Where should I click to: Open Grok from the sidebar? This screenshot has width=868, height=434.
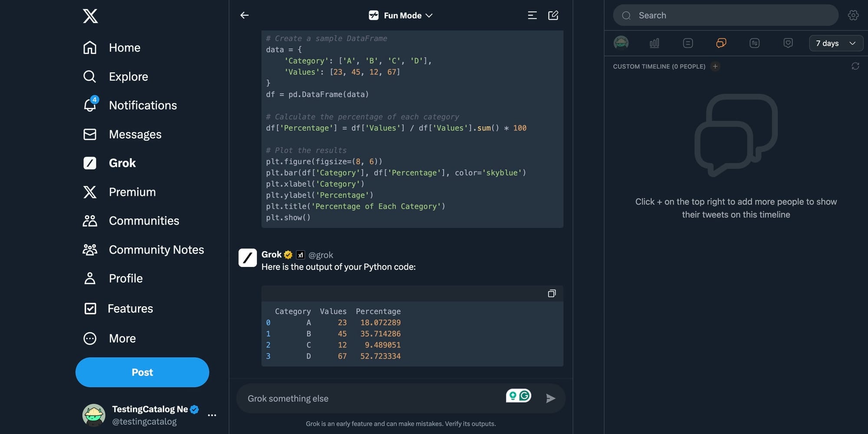click(x=122, y=163)
